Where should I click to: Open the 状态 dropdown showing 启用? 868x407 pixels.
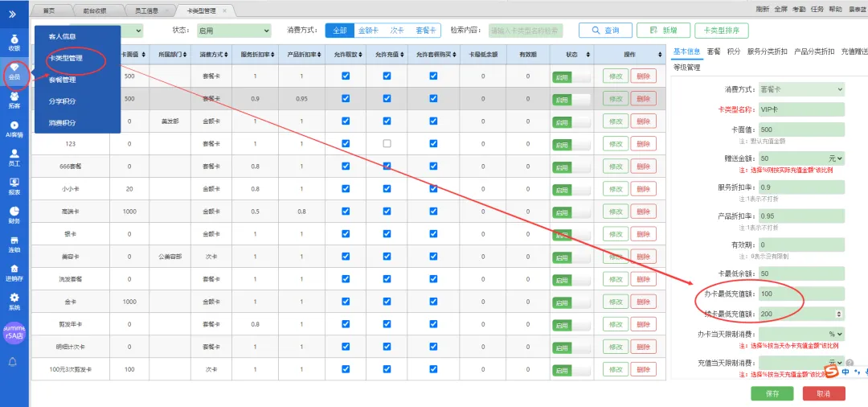coord(233,31)
